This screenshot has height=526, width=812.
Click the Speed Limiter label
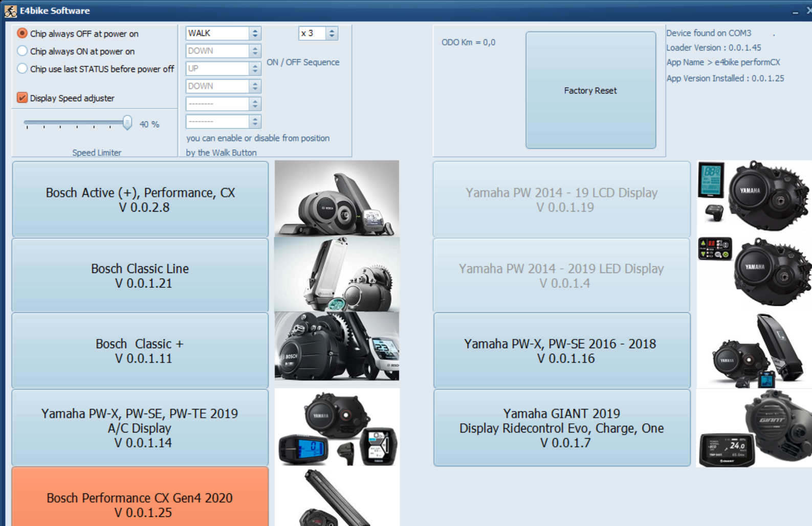[x=97, y=152]
